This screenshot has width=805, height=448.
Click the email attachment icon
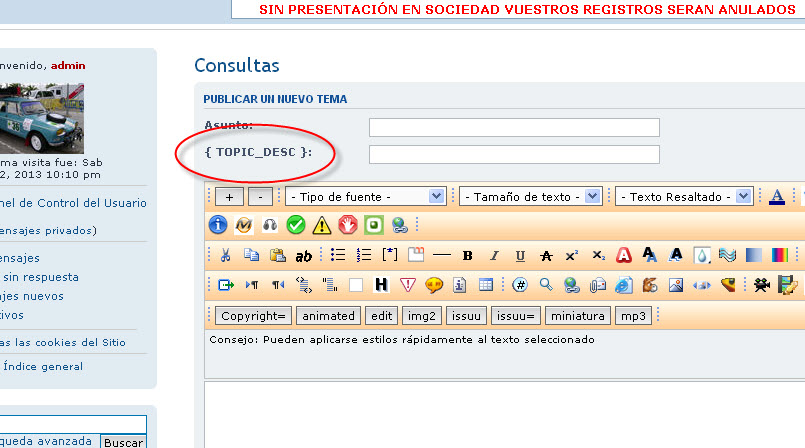coord(598,285)
